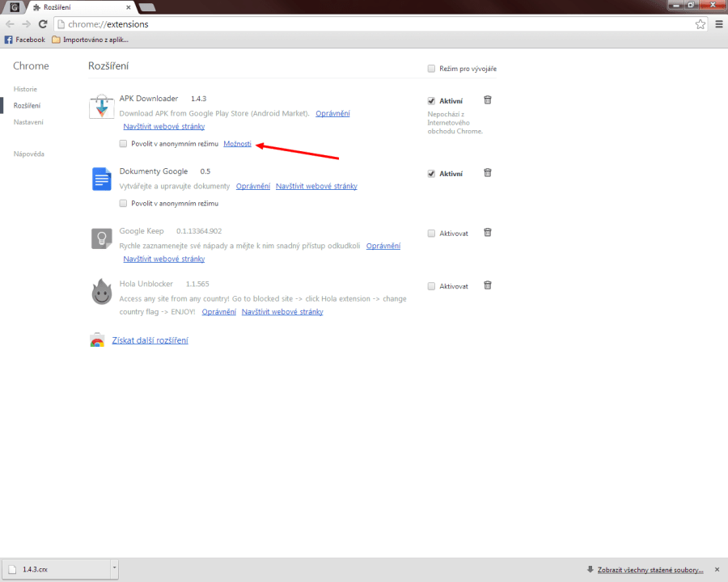
Task: Click 'Zobrazit všechny stažené soubory' link
Action: 650,570
